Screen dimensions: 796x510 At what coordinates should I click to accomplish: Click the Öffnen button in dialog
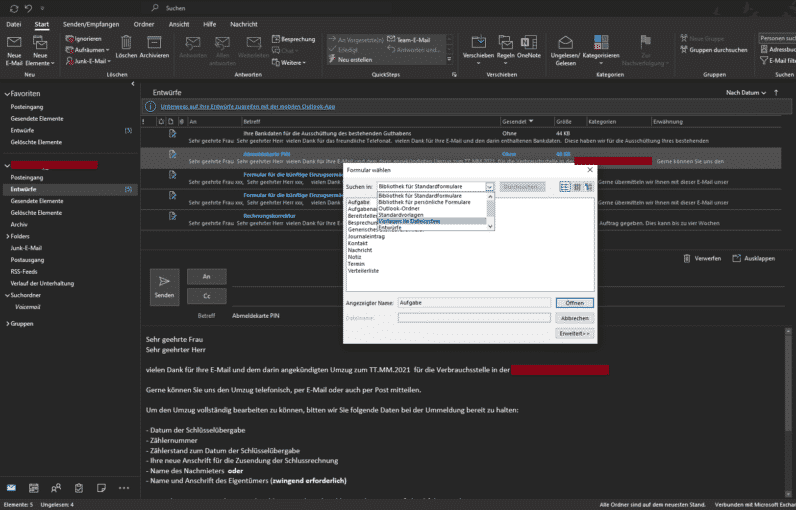[x=574, y=302]
